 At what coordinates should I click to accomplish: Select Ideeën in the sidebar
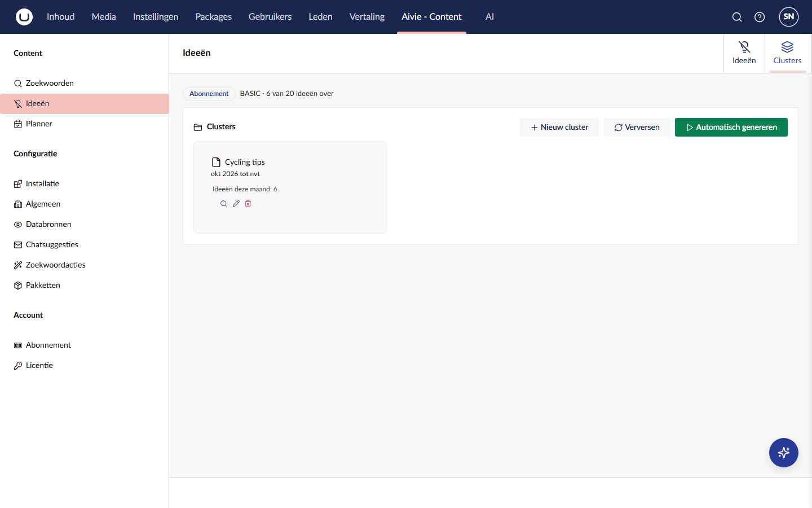[x=85, y=104]
